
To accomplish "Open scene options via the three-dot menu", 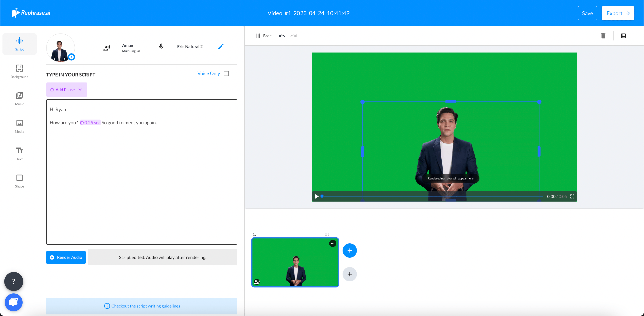I will (333, 243).
